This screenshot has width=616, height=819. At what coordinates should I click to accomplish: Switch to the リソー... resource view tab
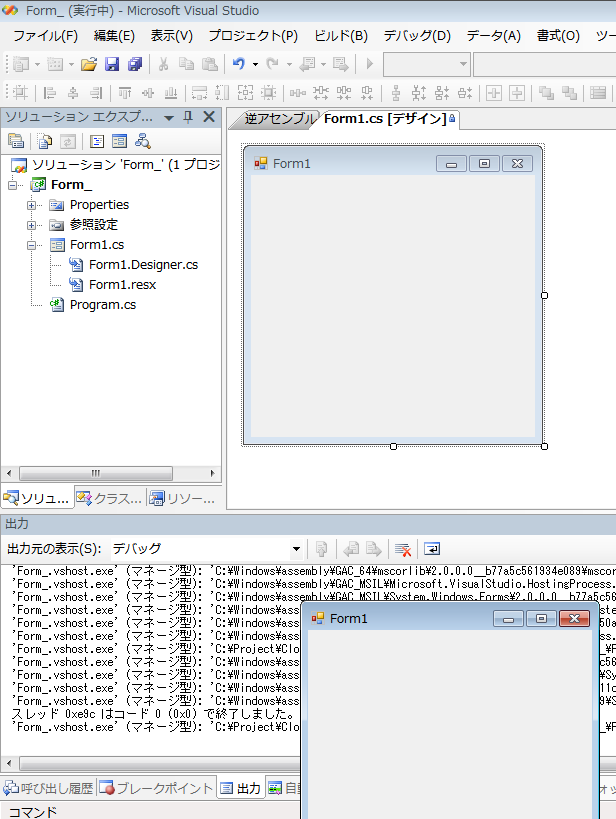pos(183,499)
